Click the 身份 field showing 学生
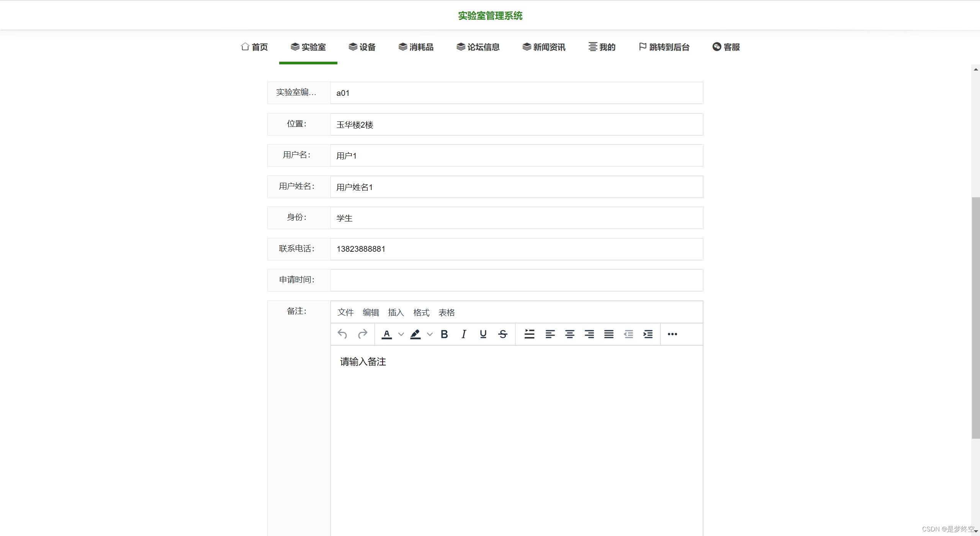 [x=517, y=218]
